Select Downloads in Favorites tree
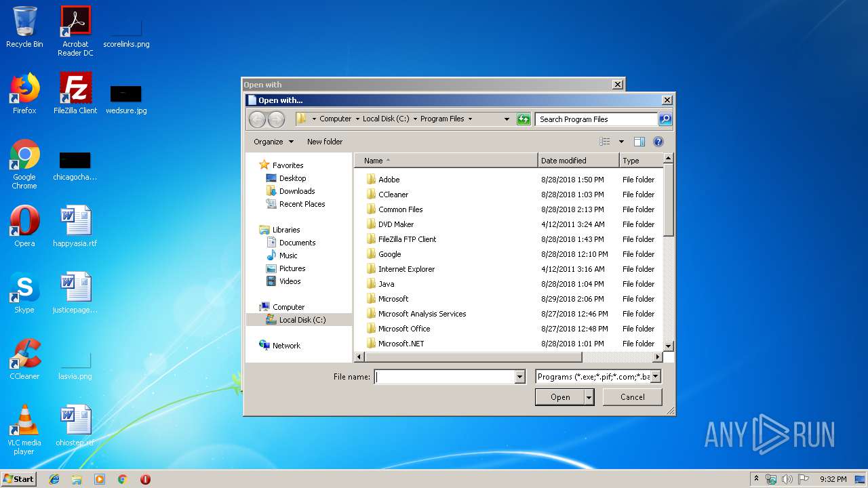The height and width of the screenshot is (488, 868). (297, 191)
